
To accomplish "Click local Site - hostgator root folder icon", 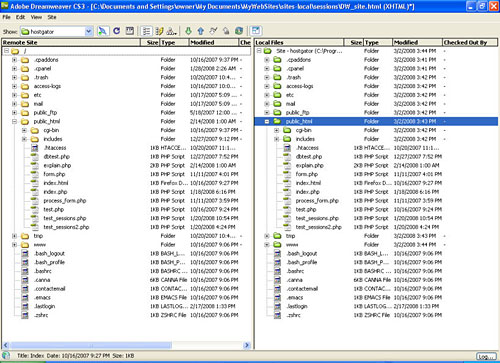I will 268,51.
